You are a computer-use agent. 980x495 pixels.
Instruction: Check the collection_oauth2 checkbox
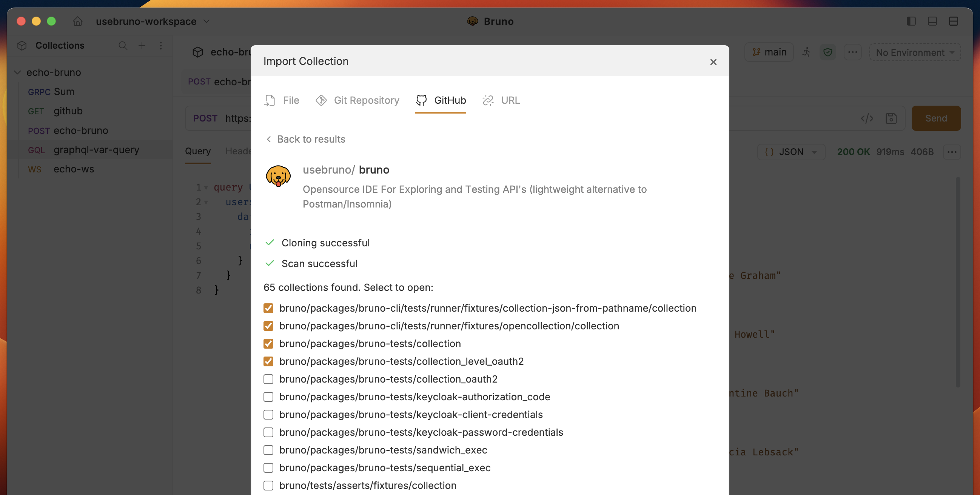[x=268, y=379]
